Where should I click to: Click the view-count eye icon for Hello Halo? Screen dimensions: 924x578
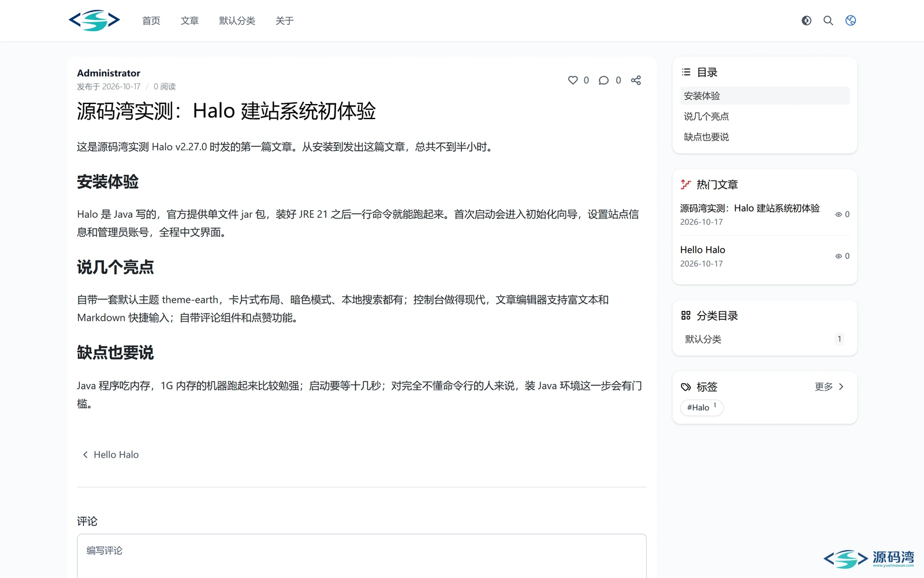point(839,256)
